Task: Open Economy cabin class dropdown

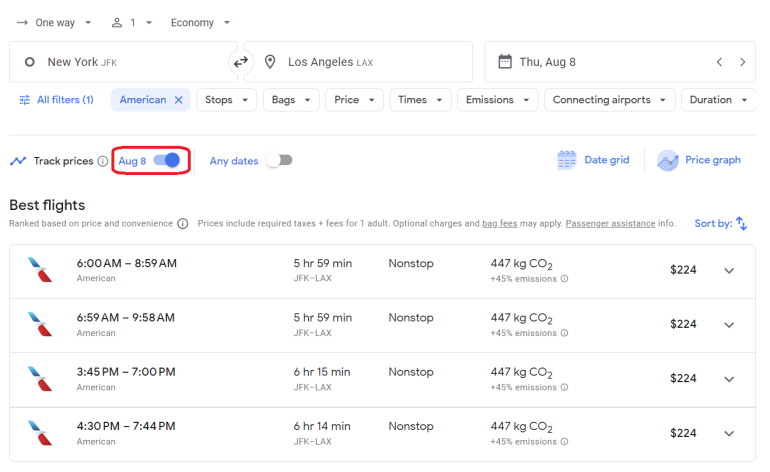Action: (200, 22)
